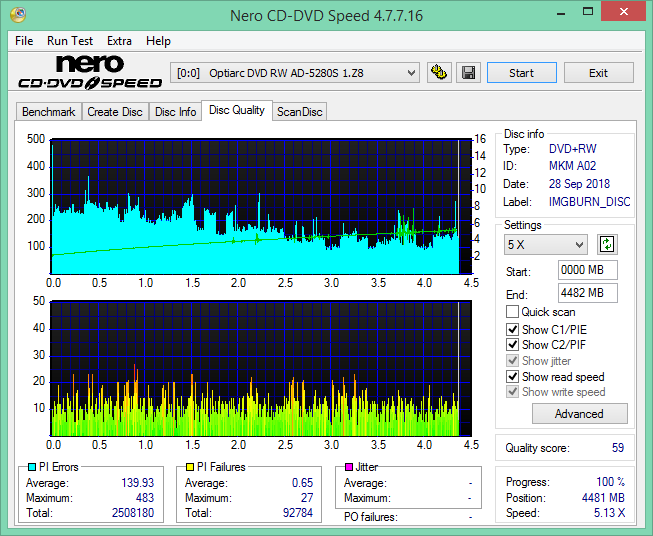The width and height of the screenshot is (653, 536).
Task: Switch to the Create Disc tab
Action: [x=115, y=112]
